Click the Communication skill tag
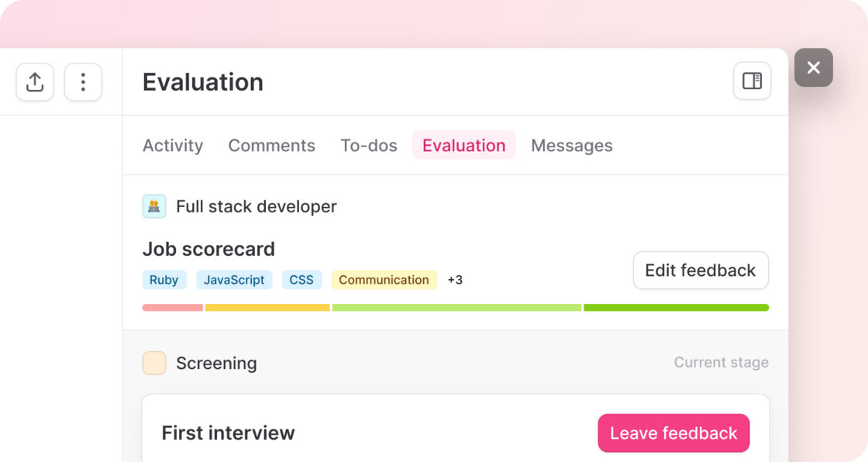The image size is (868, 462). tap(384, 280)
